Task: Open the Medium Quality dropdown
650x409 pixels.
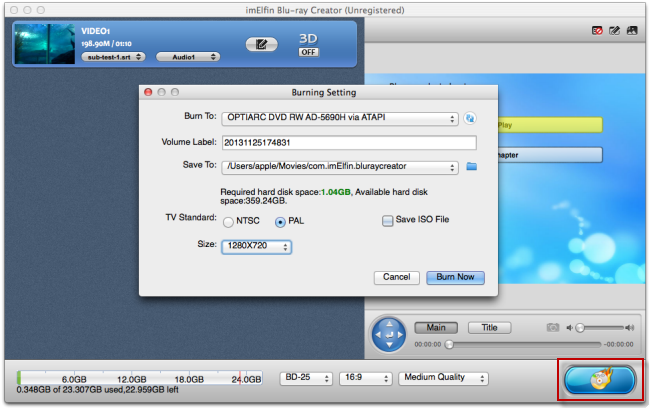Action: pos(444,378)
